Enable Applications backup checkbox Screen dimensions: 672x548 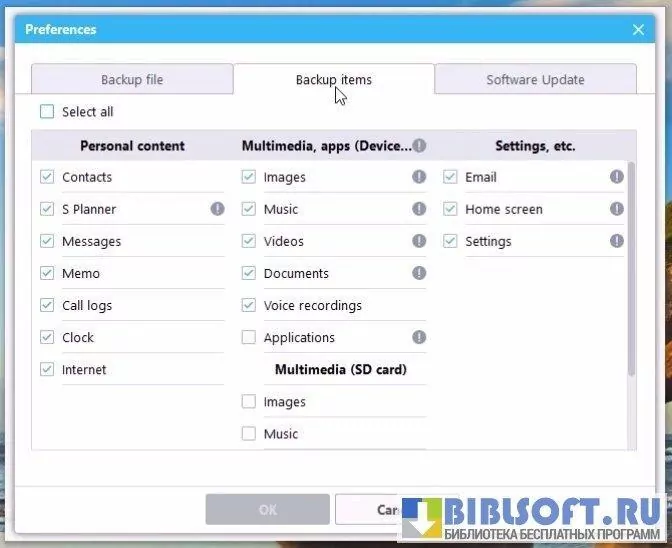click(249, 338)
